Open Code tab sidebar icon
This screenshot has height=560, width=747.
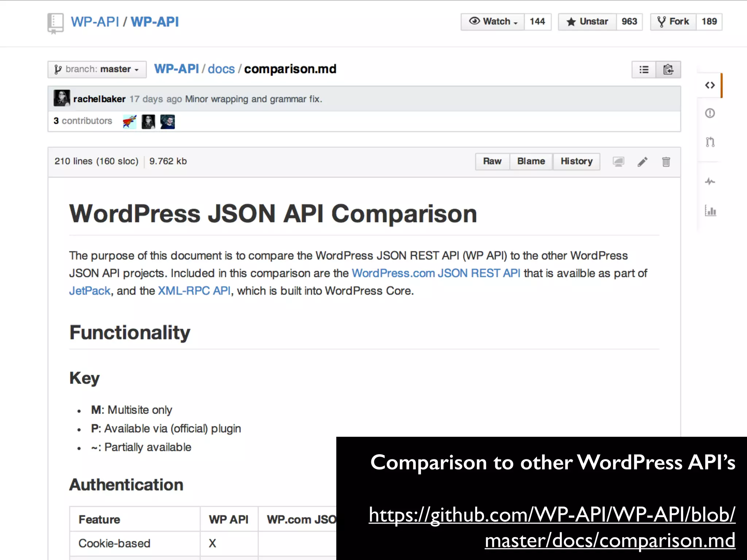pos(710,85)
